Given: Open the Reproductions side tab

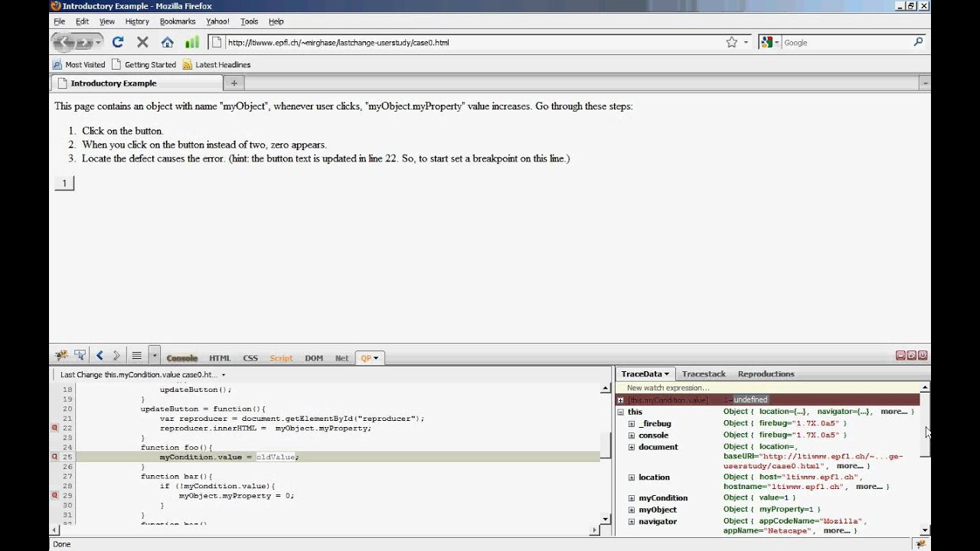Looking at the screenshot, I should click(766, 373).
